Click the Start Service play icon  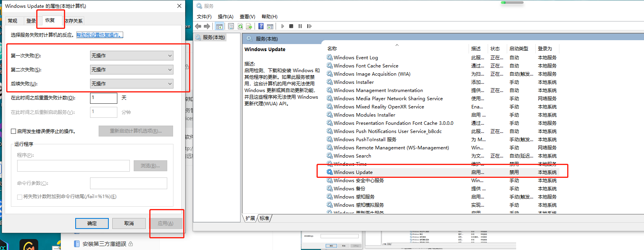[283, 26]
